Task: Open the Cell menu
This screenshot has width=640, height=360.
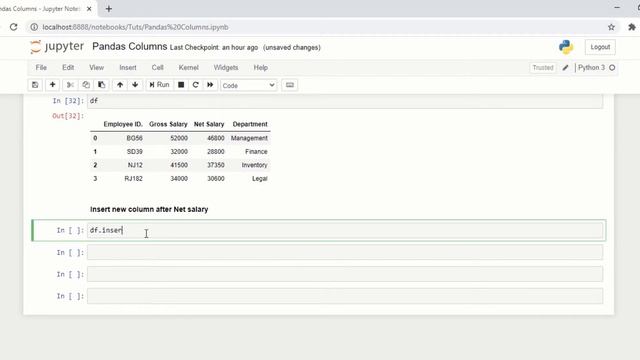Action: click(x=158, y=68)
